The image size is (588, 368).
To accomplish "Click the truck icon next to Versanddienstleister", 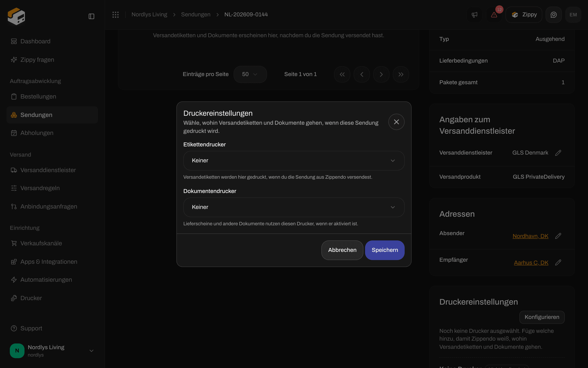I will [14, 170].
